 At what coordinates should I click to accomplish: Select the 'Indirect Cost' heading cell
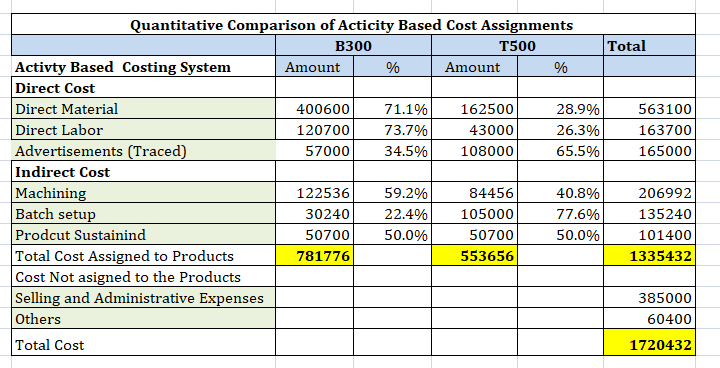(x=143, y=172)
